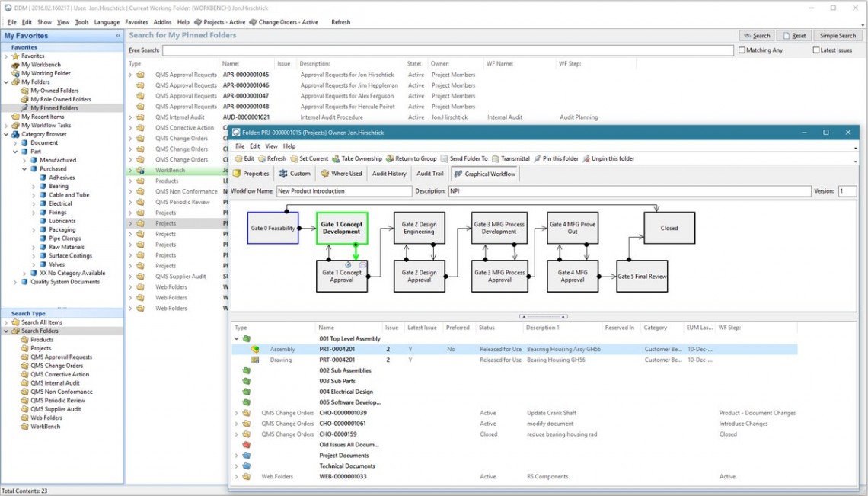
Task: Click the Set Current toolbar icon
Action: [294, 158]
